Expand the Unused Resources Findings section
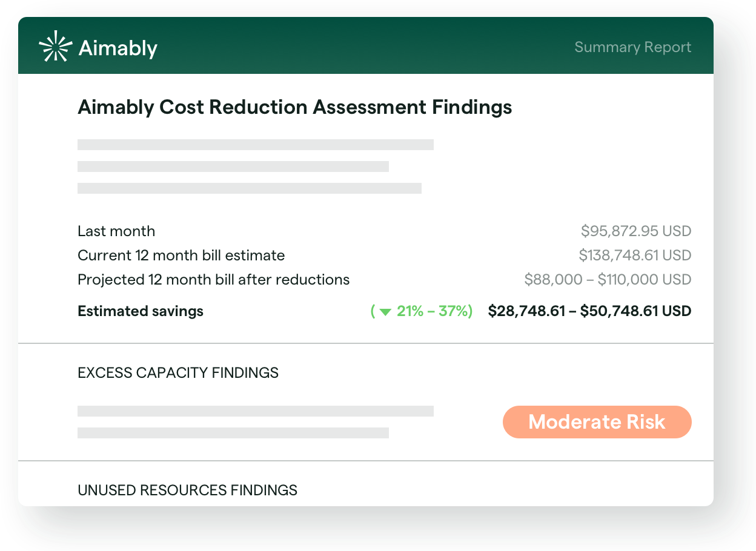The height and width of the screenshot is (551, 756). pyautogui.click(x=187, y=490)
